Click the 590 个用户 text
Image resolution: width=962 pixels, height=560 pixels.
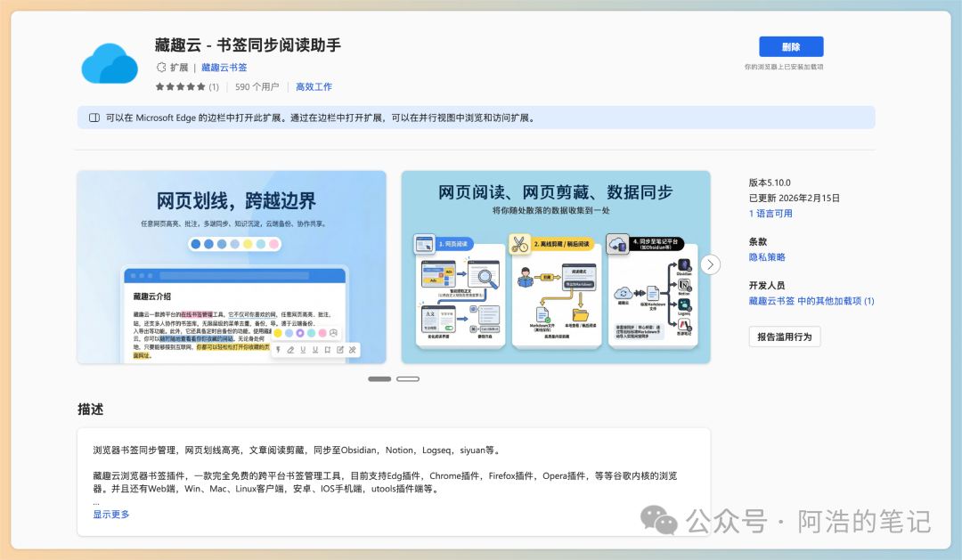(257, 87)
